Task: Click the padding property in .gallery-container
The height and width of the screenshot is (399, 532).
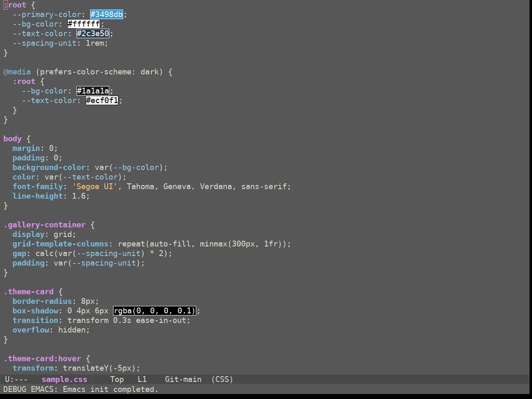Action: click(x=28, y=263)
